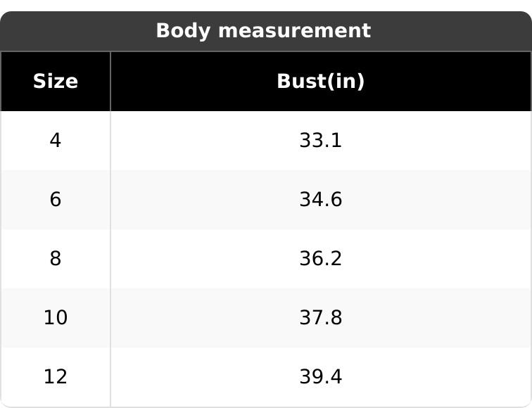The width and height of the screenshot is (532, 408).
Task: Click the Body measurement table title
Action: [x=263, y=31]
